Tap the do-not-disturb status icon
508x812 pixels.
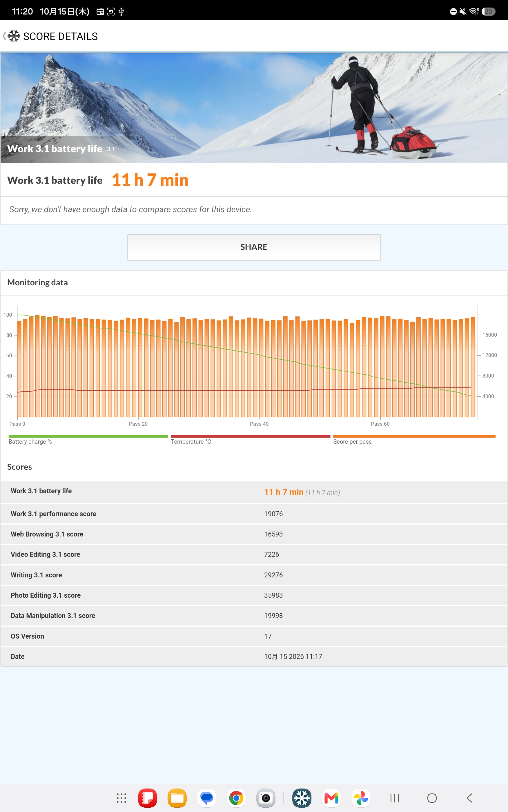click(453, 11)
